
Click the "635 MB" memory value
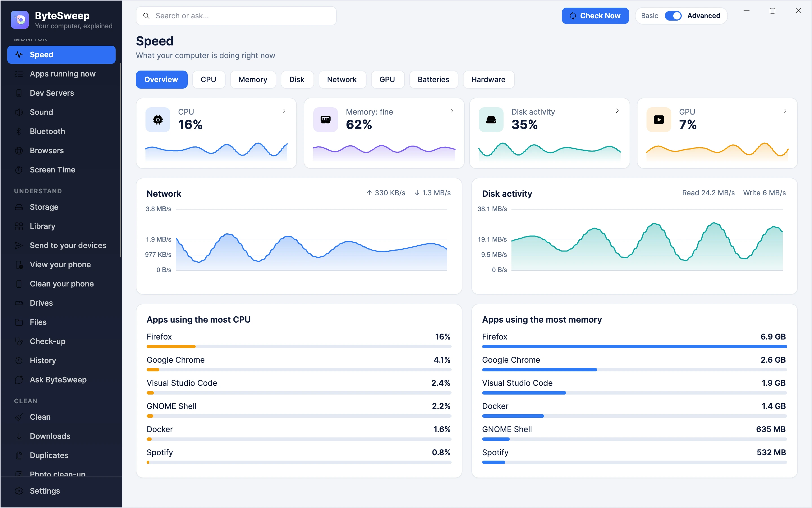click(x=771, y=429)
